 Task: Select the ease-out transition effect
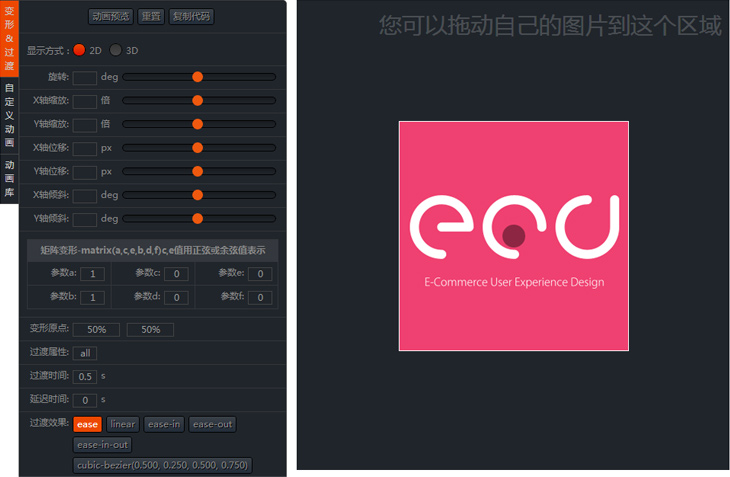point(212,424)
